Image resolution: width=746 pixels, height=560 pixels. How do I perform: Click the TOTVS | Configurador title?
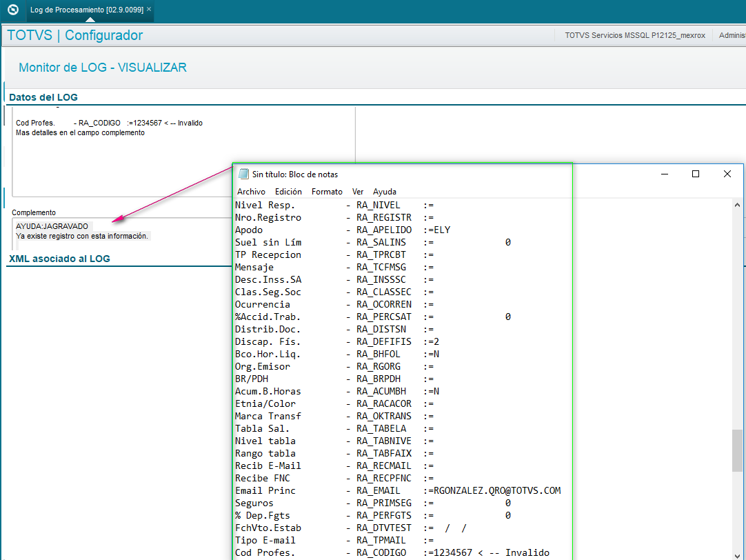[74, 35]
